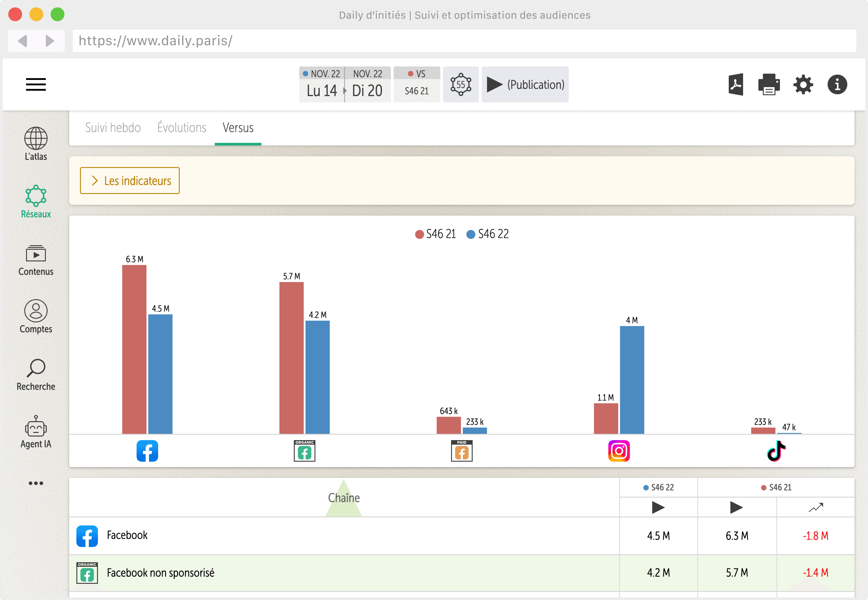Export report as PDF
868x600 pixels.
(736, 84)
